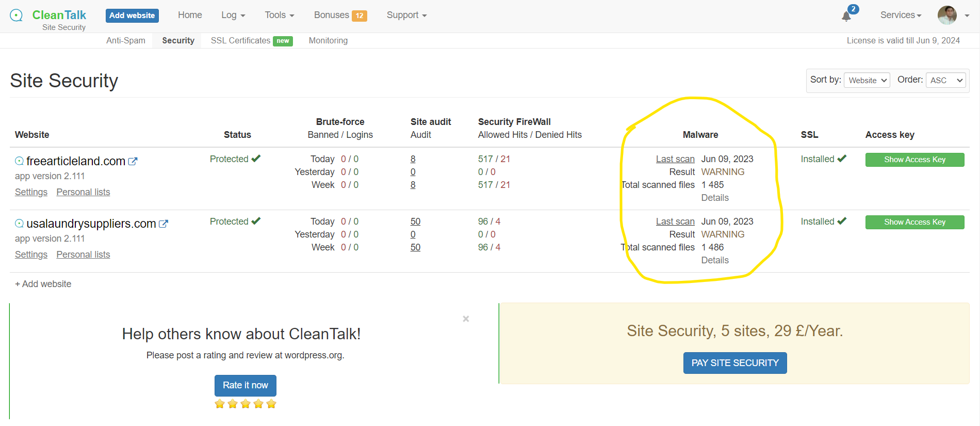Viewport: 980px width, 426px height.
Task: Click the 'new' badge on SSL Certificates
Action: [283, 41]
